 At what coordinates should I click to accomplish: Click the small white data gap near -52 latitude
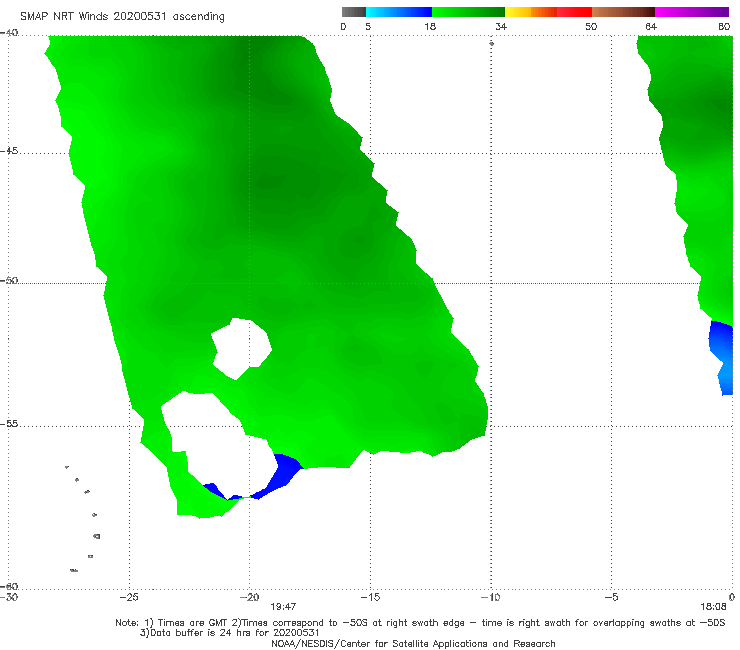pos(241,348)
